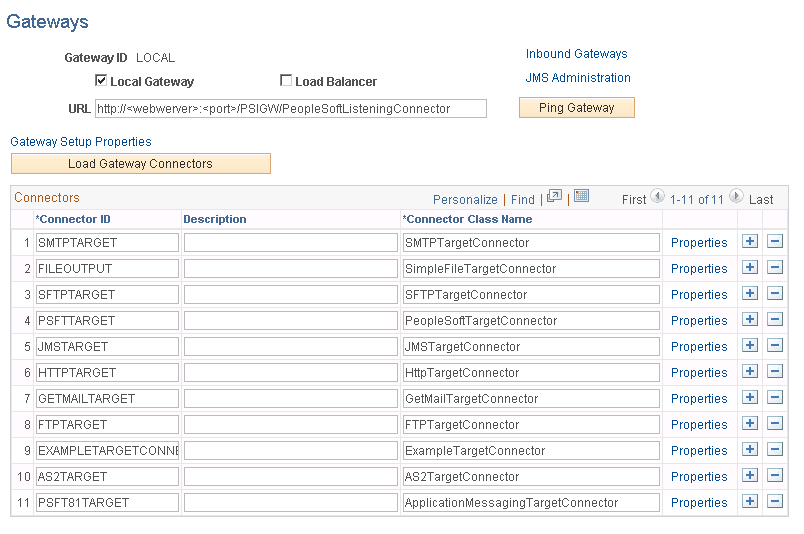Click the gateway URL input field
The width and height of the screenshot is (804, 534).
[291, 109]
